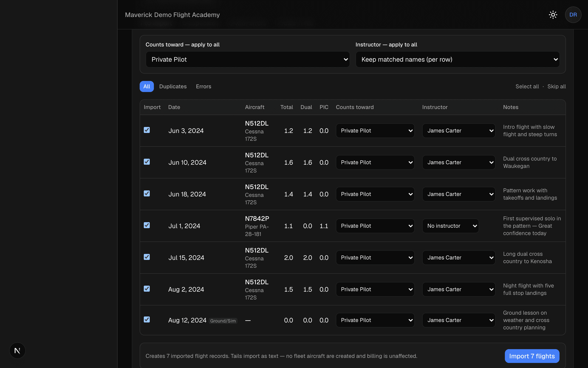Change instructor for Jun 10, 2024 row
The height and width of the screenshot is (368, 588).
tap(459, 162)
